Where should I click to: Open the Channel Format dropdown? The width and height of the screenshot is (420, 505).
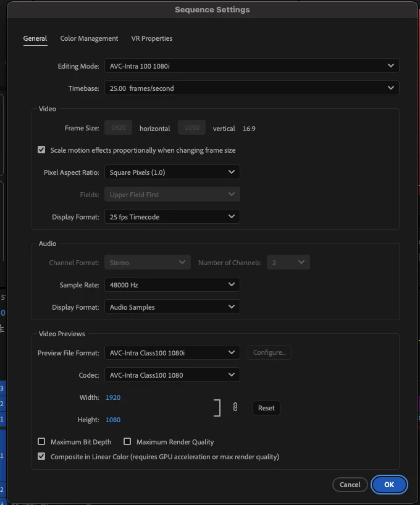click(x=148, y=262)
